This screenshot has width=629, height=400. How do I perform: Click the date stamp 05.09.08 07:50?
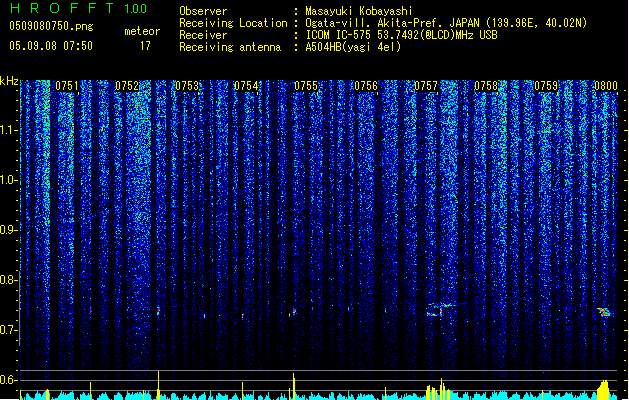[51, 46]
